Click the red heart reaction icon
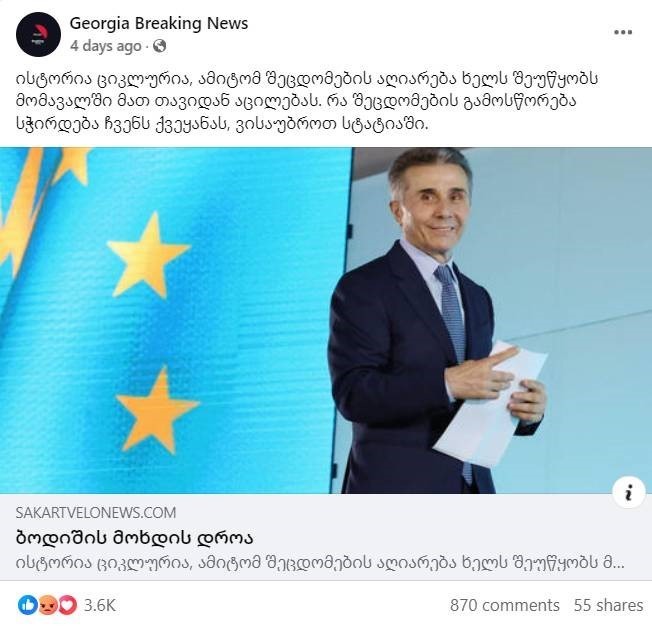652x627 pixels. pyautogui.click(x=67, y=605)
